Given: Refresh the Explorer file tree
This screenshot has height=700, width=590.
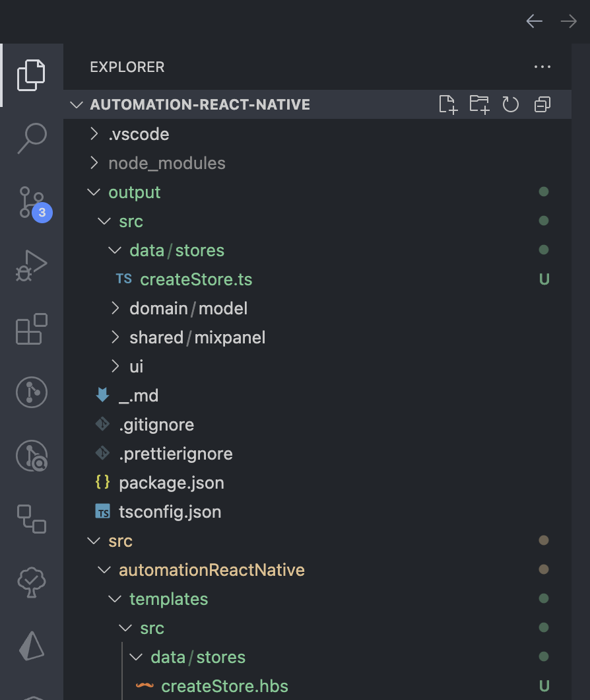Looking at the screenshot, I should click(x=511, y=104).
